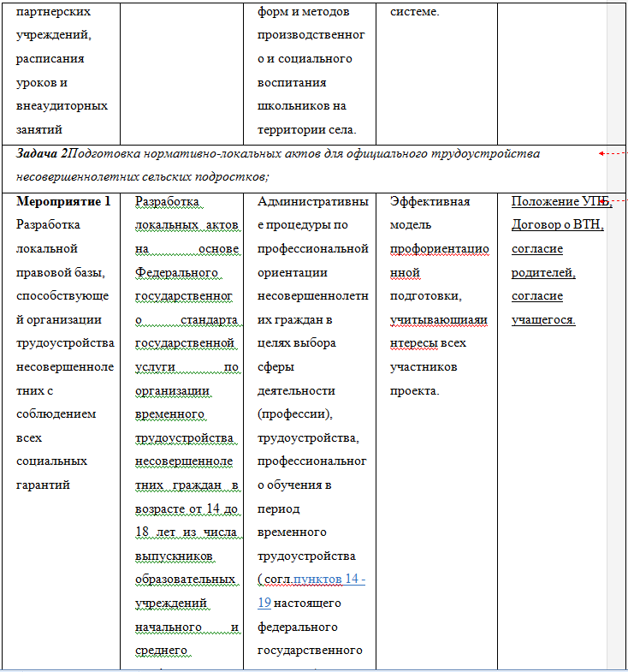Click the word "Эффективная"
Viewport: 628px width, 672px height.
pyautogui.click(x=430, y=201)
